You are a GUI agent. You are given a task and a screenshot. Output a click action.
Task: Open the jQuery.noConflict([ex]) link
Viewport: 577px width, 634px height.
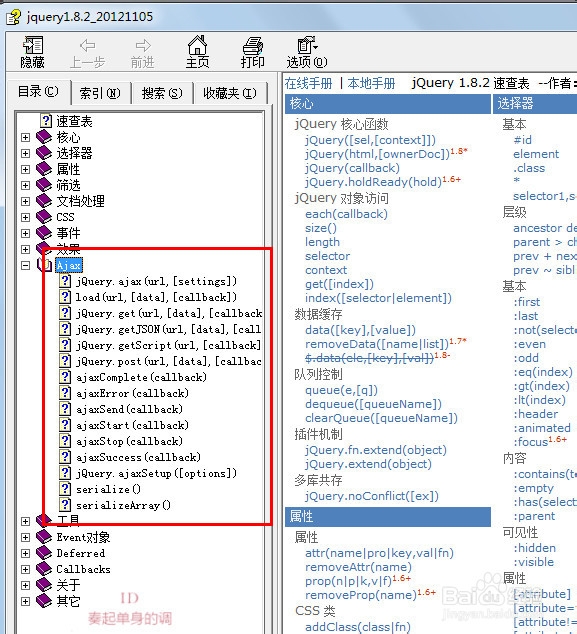click(372, 496)
